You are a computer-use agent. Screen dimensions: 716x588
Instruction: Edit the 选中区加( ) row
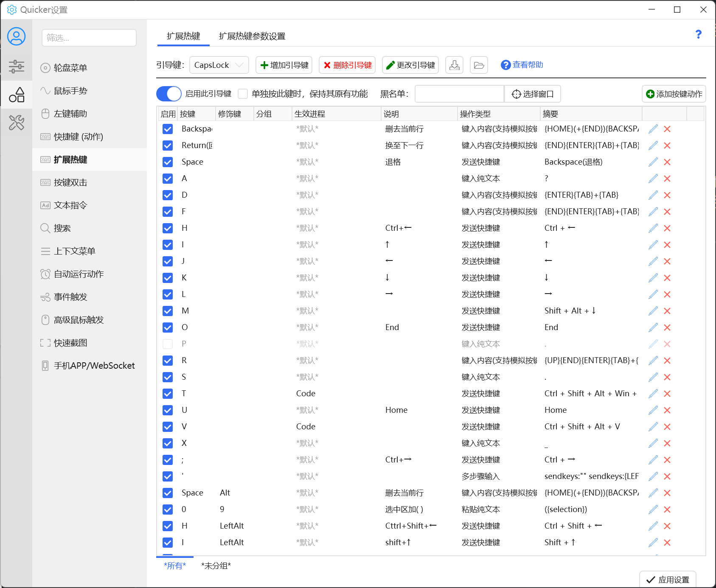653,510
